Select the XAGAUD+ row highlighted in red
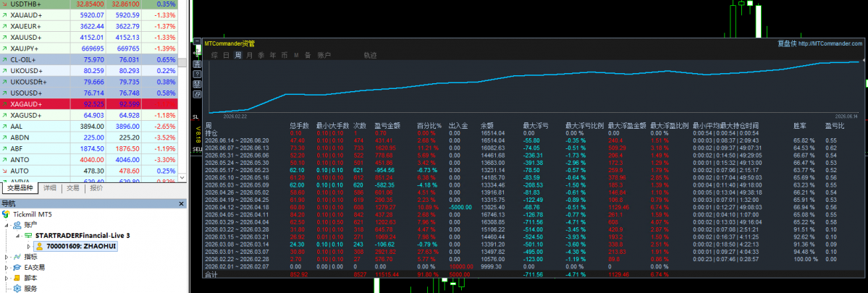 click(x=93, y=103)
